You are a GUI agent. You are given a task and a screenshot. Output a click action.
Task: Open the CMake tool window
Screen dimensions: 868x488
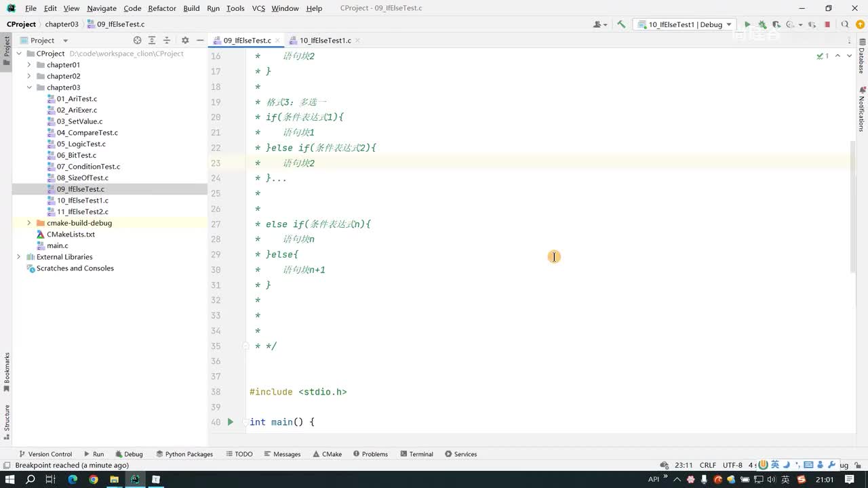[326, 454]
